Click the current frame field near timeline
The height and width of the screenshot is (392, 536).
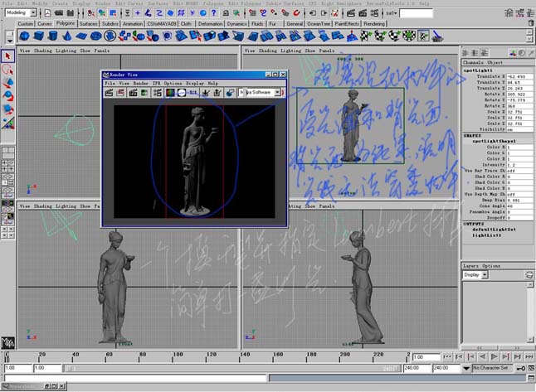[x=426, y=357]
